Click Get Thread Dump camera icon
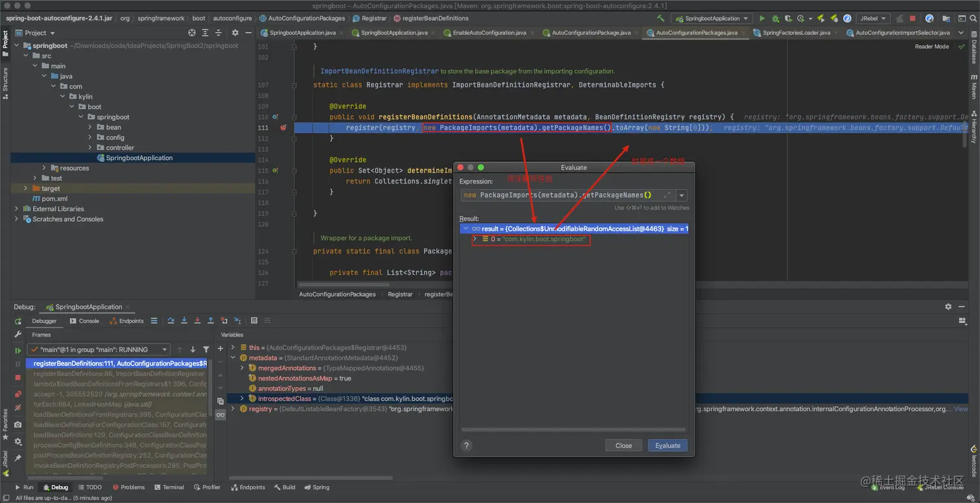 click(x=18, y=425)
